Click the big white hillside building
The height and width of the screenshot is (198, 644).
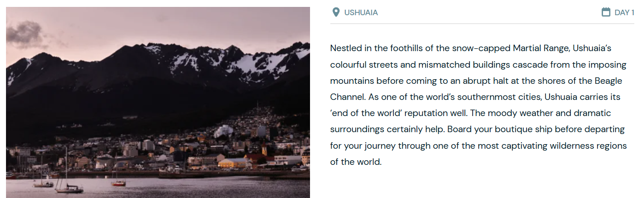[x=223, y=131]
